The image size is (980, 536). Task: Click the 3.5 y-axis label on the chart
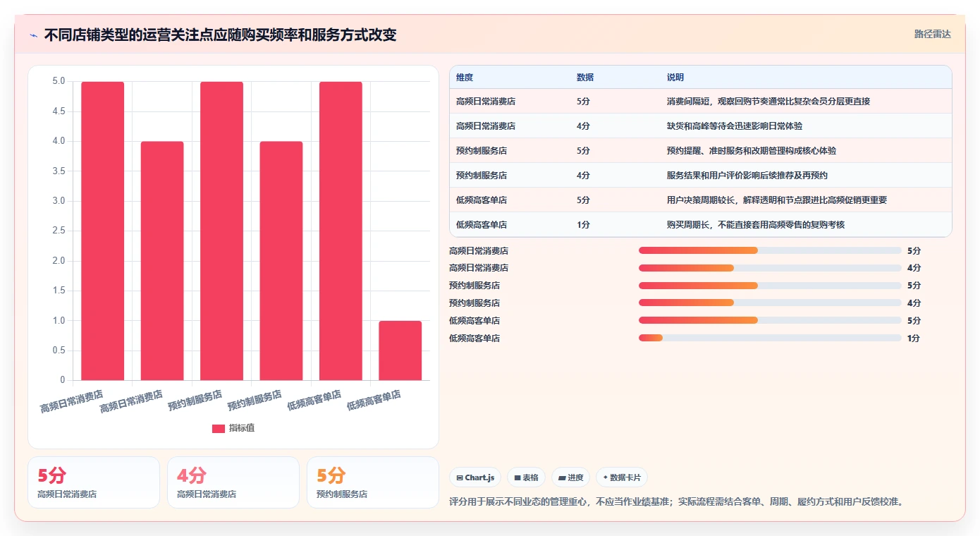pyautogui.click(x=59, y=171)
